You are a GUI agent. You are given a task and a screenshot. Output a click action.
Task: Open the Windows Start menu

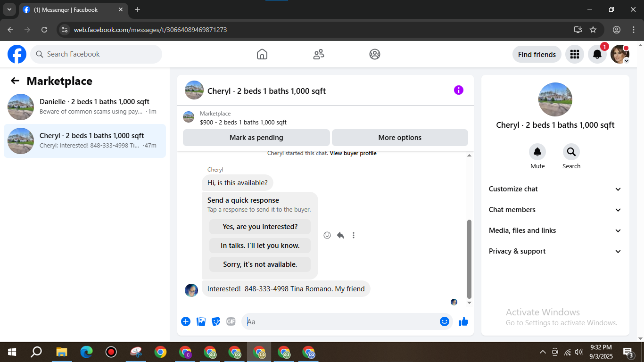pos(12,352)
